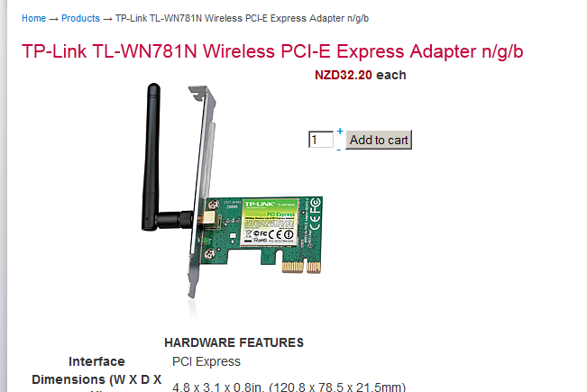
Task: Click the plus quantity increment
Action: coord(340,131)
